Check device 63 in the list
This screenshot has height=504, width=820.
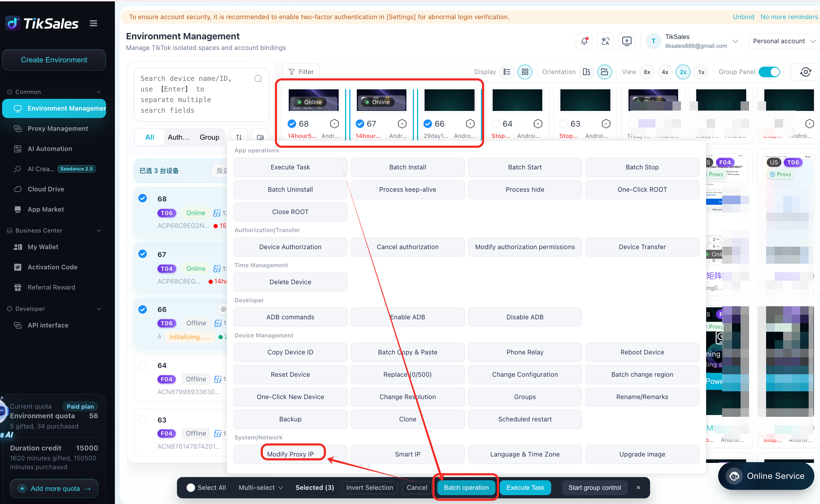coord(143,420)
